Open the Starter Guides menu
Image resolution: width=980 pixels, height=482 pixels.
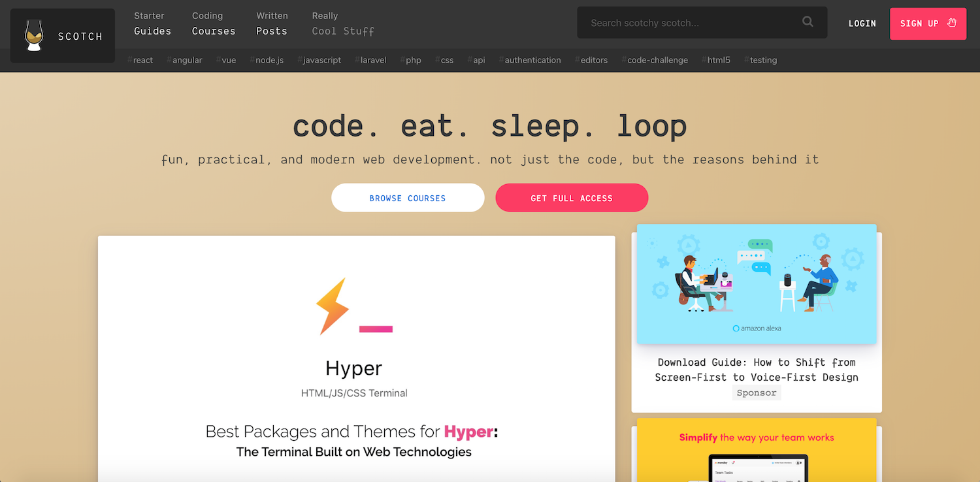coord(152,23)
